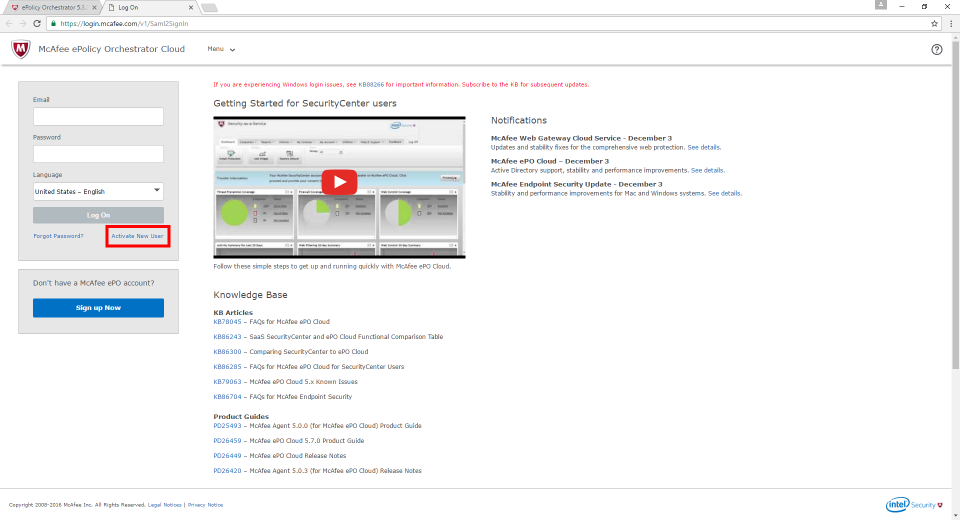Click the McAfee shield logo
This screenshot has width=960, height=520.
point(21,49)
